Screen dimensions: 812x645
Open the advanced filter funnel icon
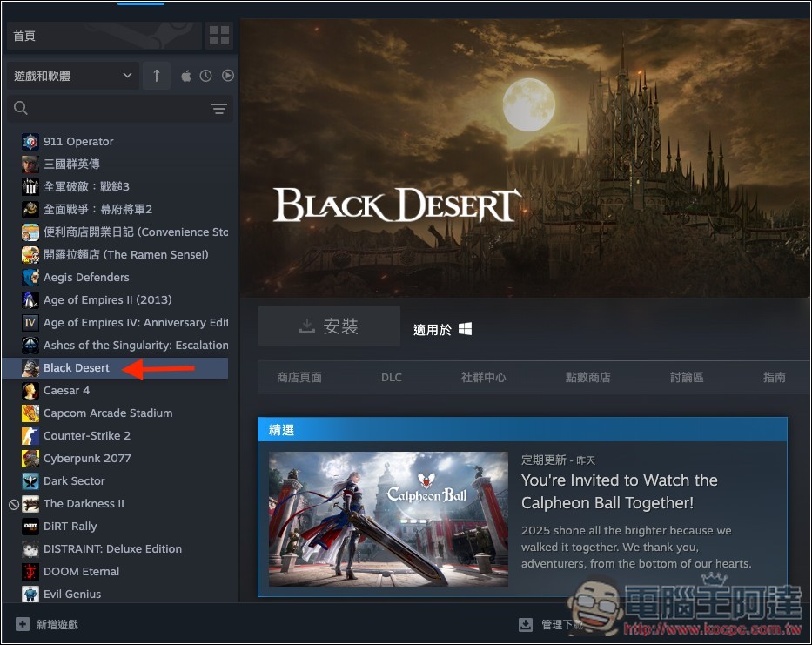pos(218,109)
